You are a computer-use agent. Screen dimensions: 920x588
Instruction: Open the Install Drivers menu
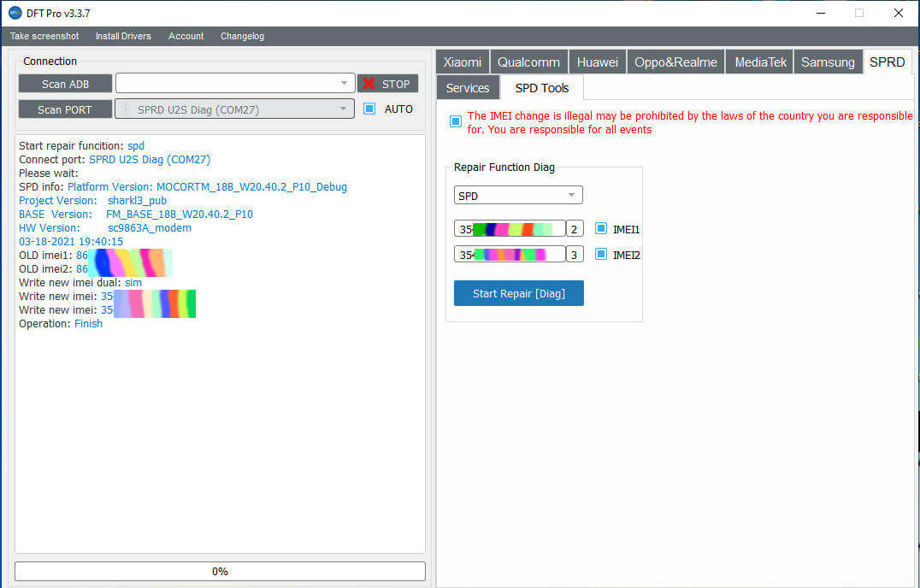(123, 37)
